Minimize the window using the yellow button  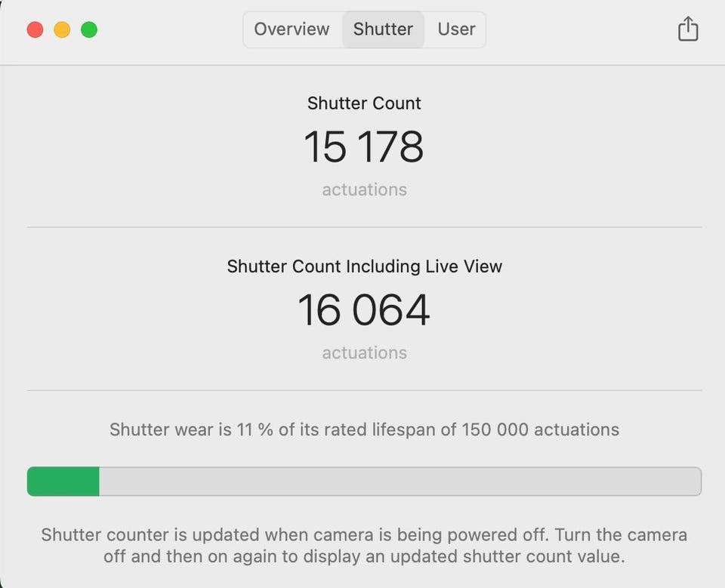click(62, 29)
